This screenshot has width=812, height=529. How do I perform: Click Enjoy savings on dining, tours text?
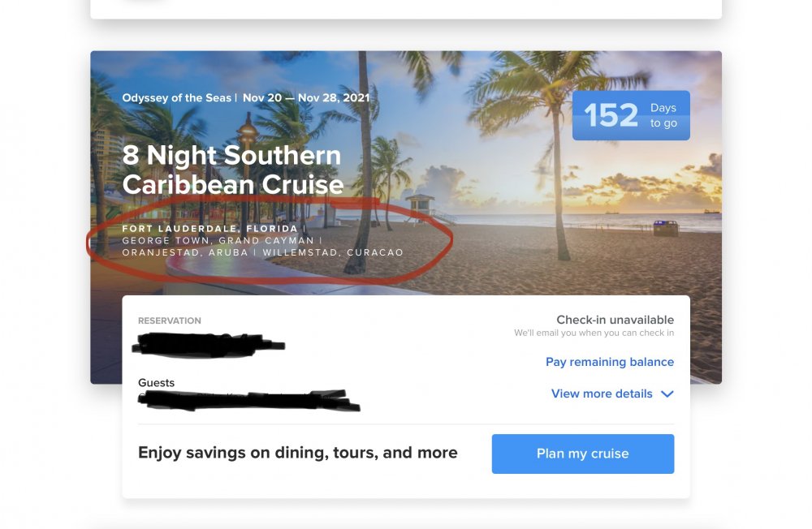tap(298, 453)
